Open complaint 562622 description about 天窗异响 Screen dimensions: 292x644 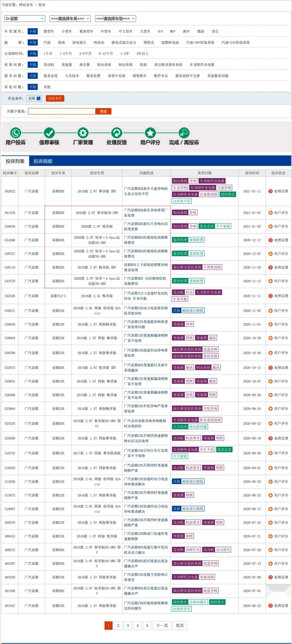pos(146,191)
